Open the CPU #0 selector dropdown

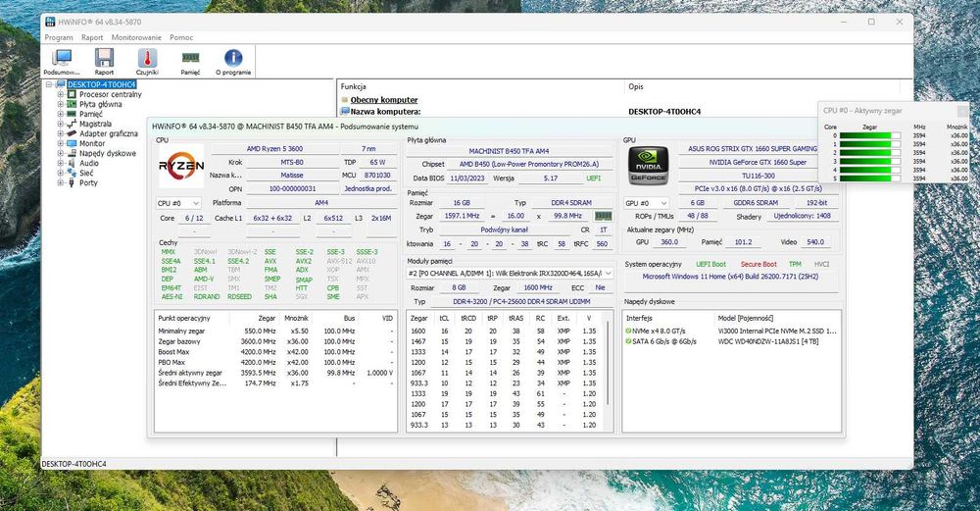coord(178,203)
